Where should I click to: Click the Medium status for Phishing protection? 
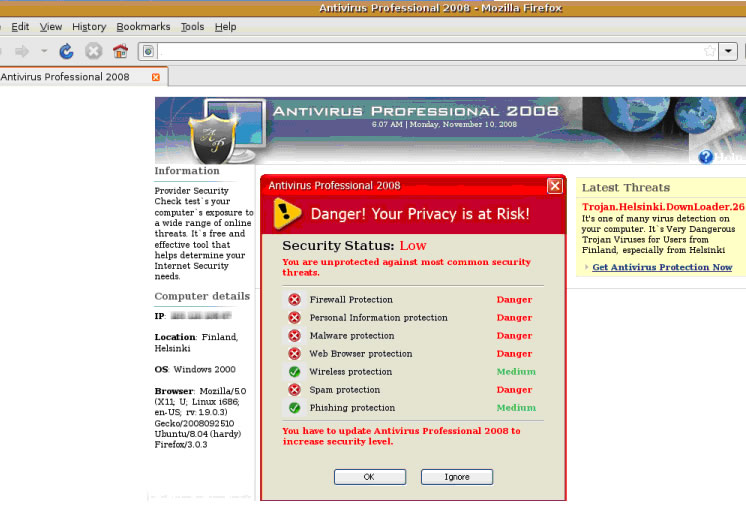coord(516,408)
